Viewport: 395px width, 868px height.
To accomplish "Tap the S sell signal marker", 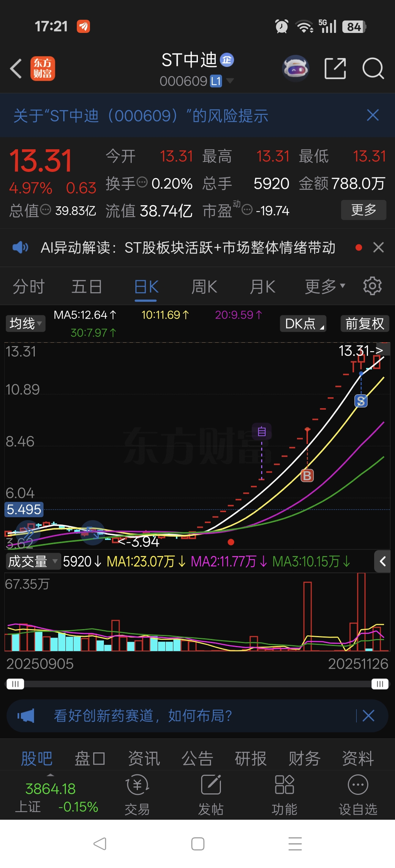I will tap(361, 401).
